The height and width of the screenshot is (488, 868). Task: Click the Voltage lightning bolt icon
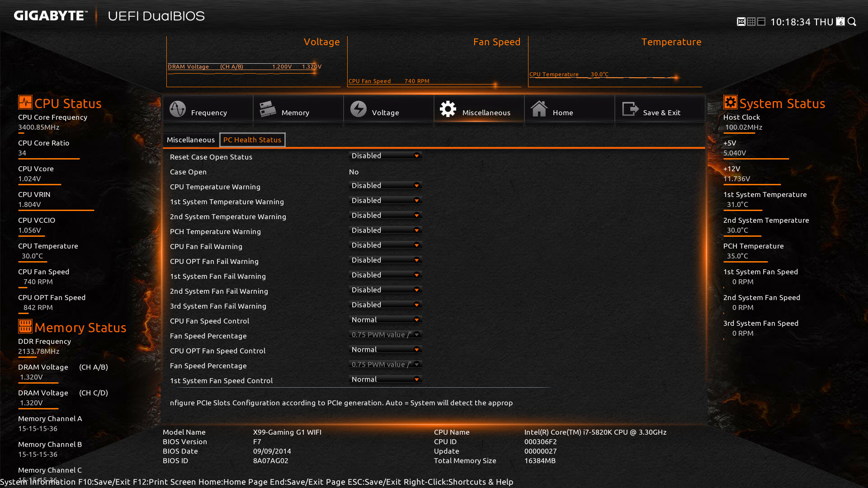click(359, 109)
